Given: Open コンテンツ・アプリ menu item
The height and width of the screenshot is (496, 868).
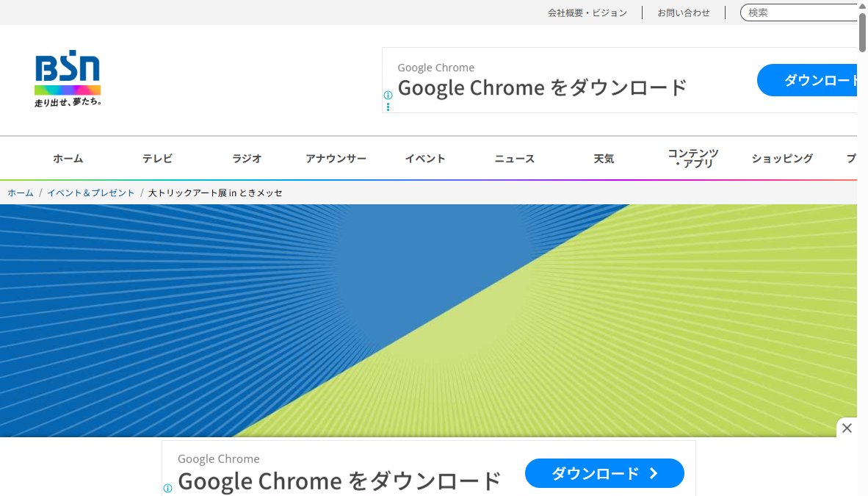Looking at the screenshot, I should click(693, 158).
